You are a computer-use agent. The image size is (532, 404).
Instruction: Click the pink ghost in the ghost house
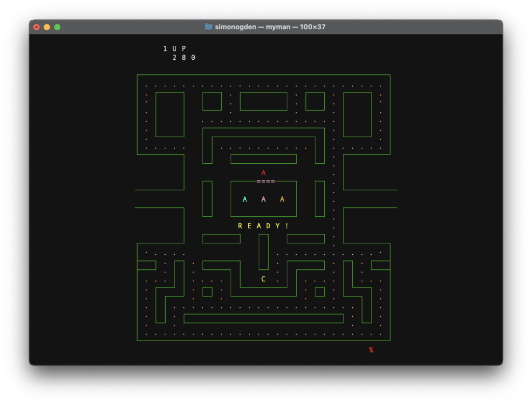263,199
